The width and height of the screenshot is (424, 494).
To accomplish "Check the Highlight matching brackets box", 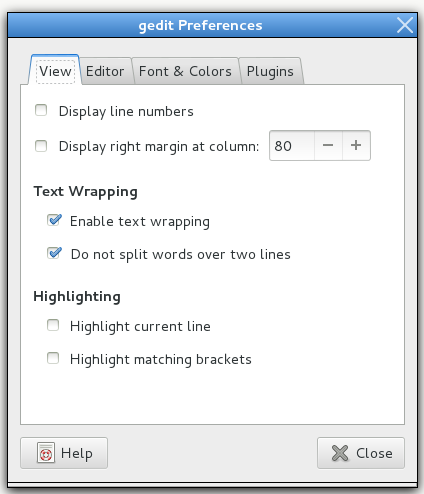I will 53,358.
